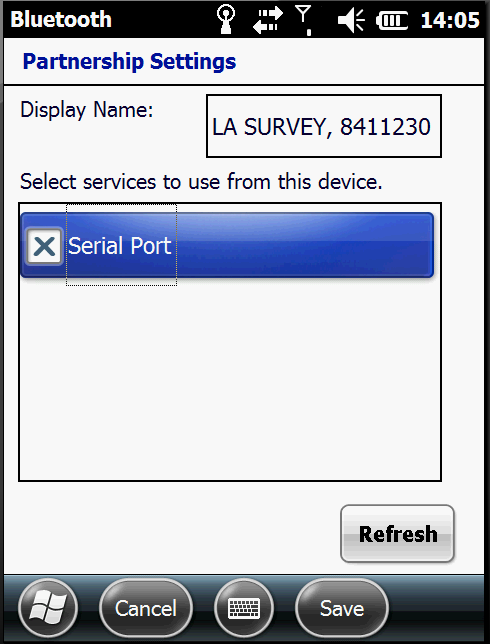The image size is (490, 644).
Task: Save the partnership settings
Action: pos(342,607)
